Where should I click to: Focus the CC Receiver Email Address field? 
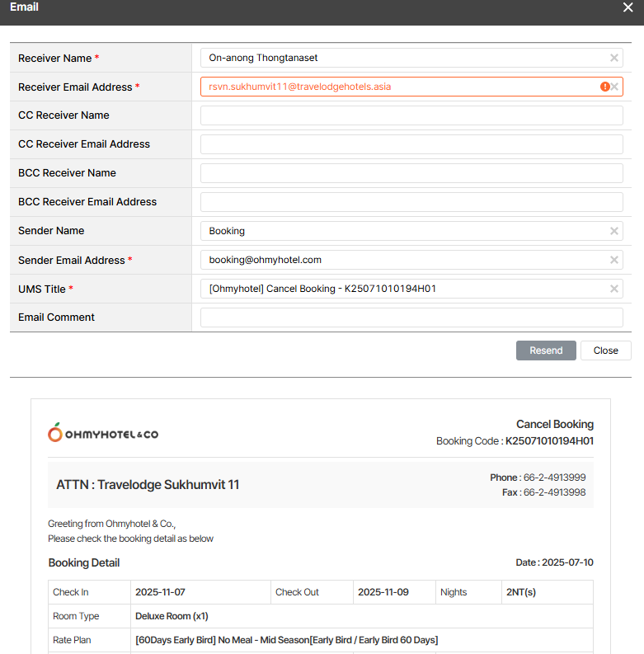click(x=411, y=144)
